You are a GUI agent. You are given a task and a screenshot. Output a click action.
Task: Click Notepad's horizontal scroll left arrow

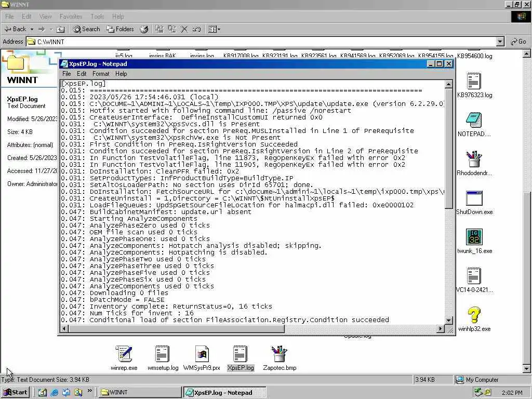(64, 328)
